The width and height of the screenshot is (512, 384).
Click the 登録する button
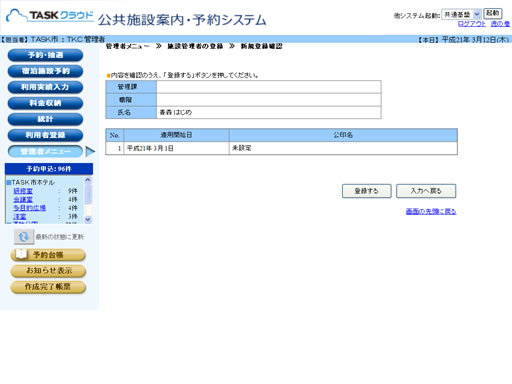click(367, 191)
